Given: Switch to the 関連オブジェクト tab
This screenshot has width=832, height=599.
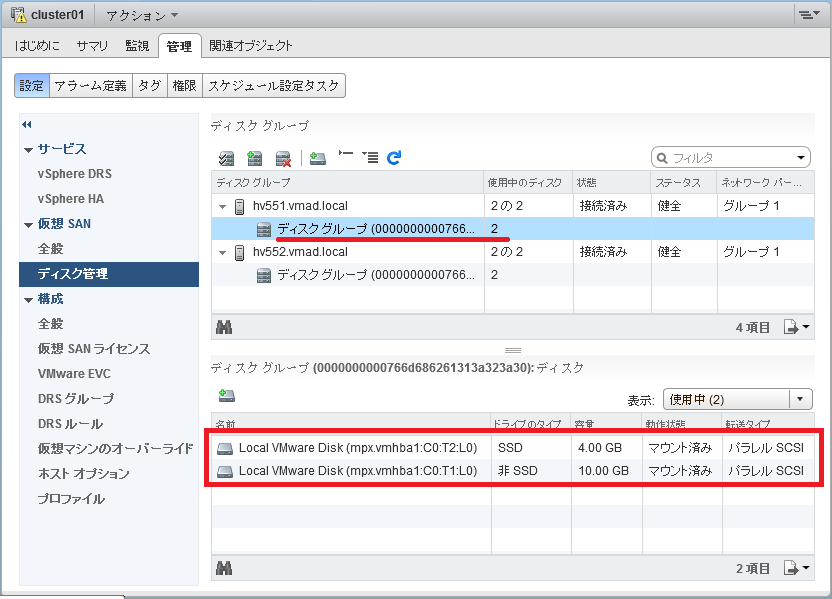Looking at the screenshot, I should coord(250,46).
